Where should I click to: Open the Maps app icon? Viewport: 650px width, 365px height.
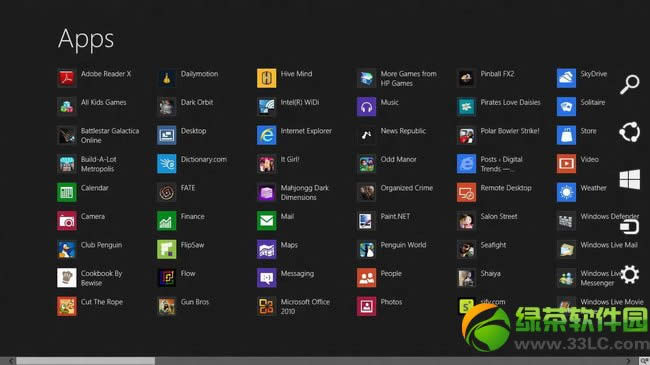[x=267, y=249]
